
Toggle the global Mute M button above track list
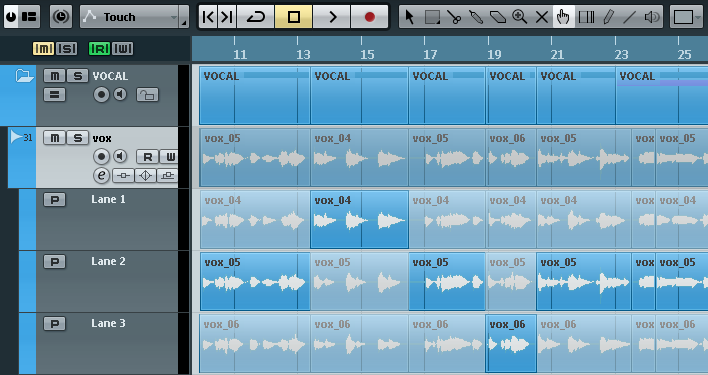pos(43,48)
